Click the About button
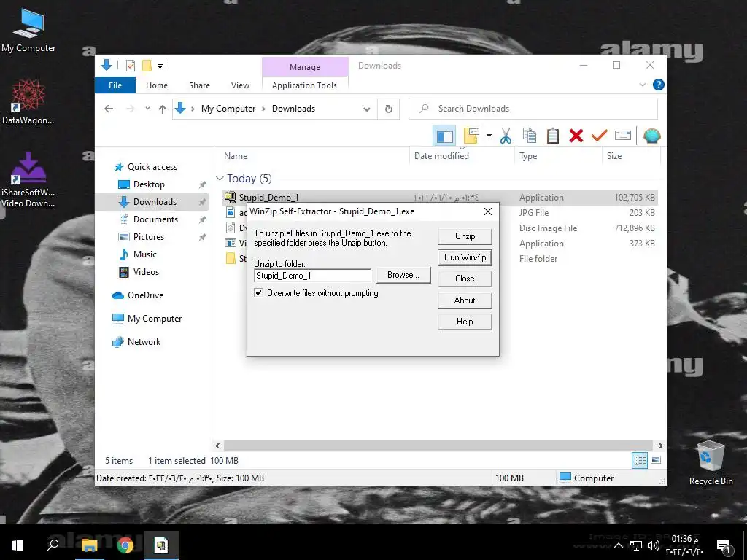 [465, 300]
